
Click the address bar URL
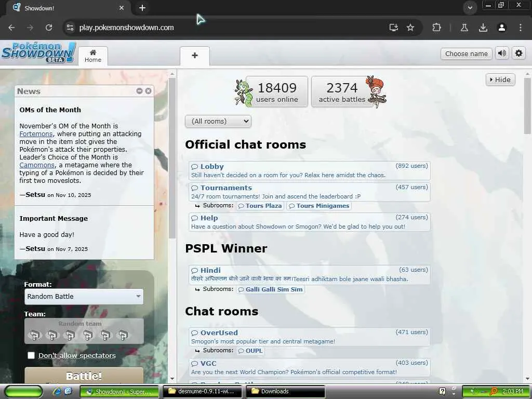pyautogui.click(x=127, y=28)
